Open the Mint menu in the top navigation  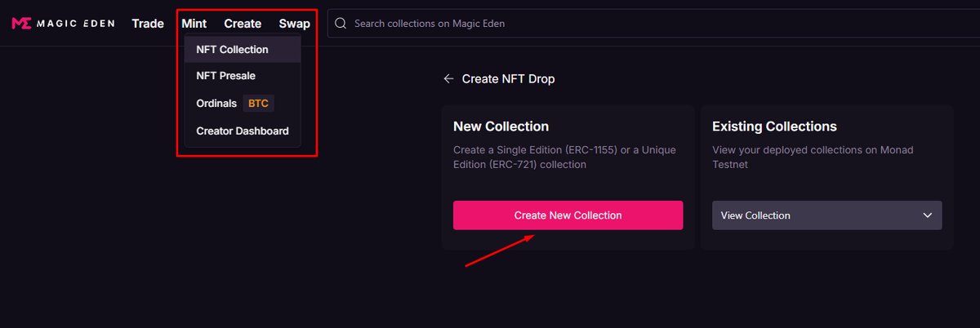194,24
